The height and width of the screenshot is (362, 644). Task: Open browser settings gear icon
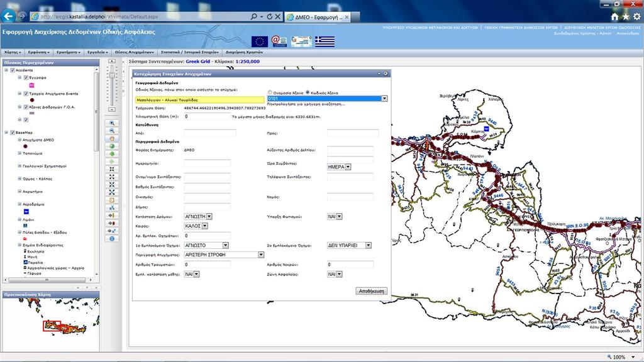tap(636, 17)
